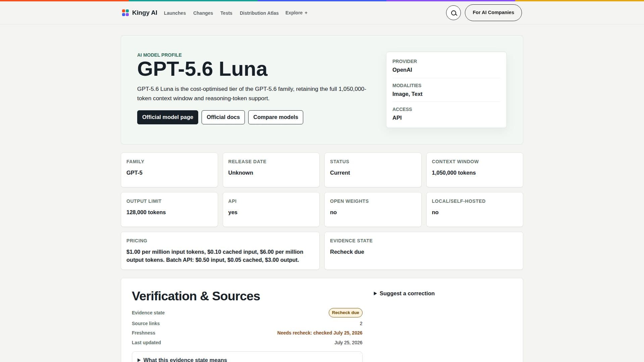Click the OpenAI provider value

[402, 70]
